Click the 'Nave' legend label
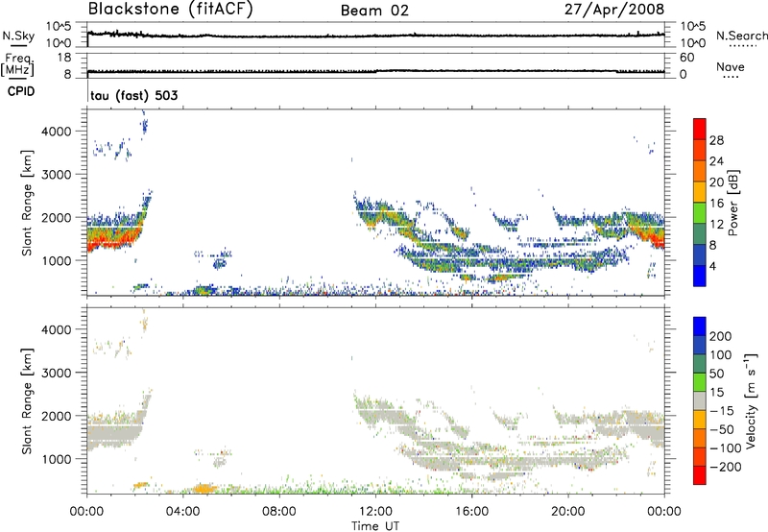Screen dimensions: 768x532 [731, 66]
